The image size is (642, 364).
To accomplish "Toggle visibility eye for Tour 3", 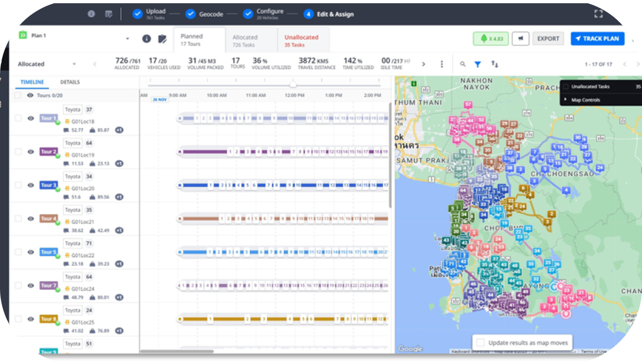I will (31, 185).
